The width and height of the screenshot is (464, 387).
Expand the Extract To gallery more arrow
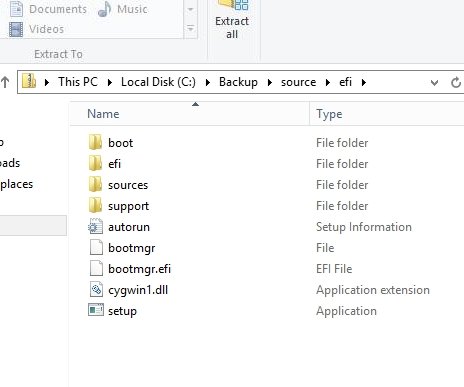pyautogui.click(x=190, y=28)
